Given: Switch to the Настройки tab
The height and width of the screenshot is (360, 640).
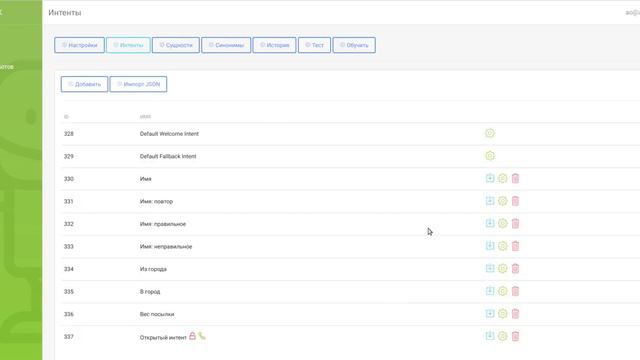Looking at the screenshot, I should pos(79,45).
